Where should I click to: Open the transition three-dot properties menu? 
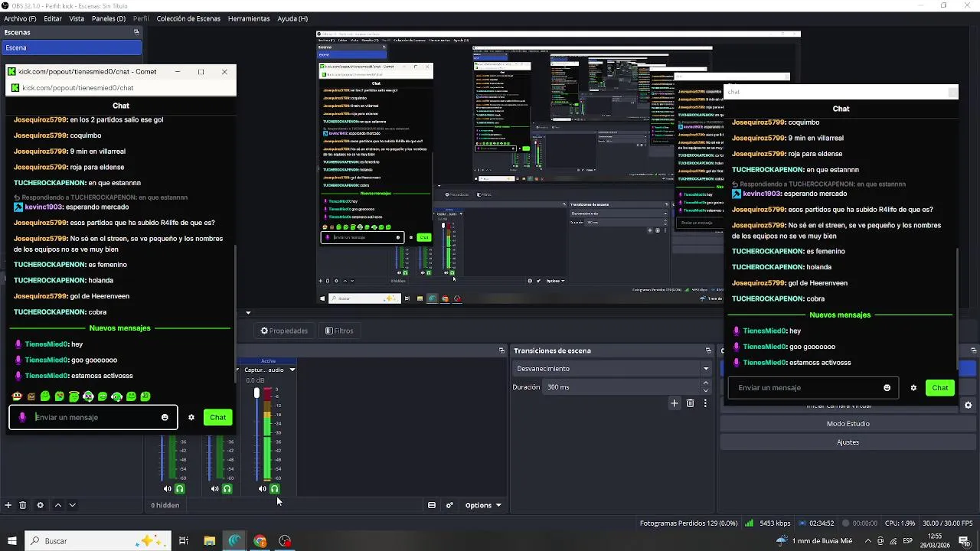pyautogui.click(x=705, y=403)
